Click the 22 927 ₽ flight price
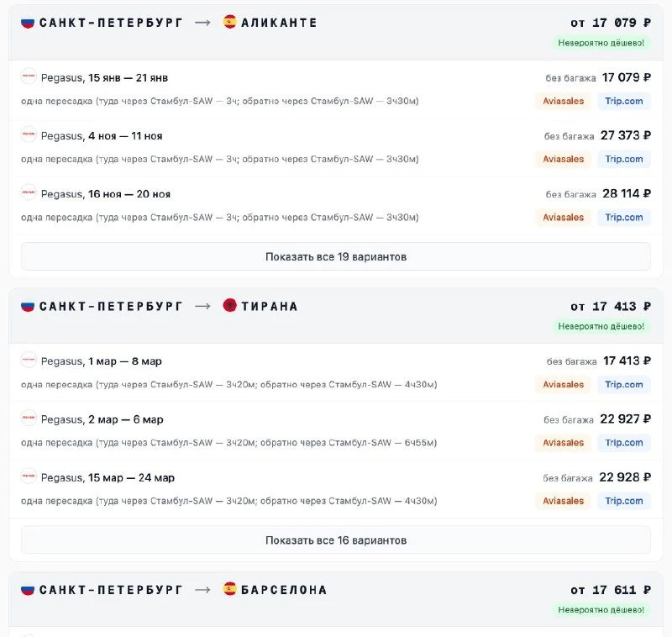 [x=625, y=419]
